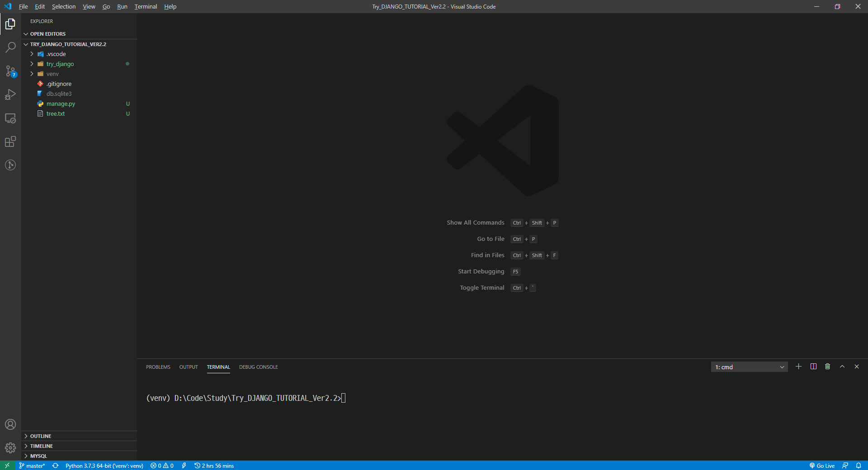Click the errors and warnings count
Viewport: 868px width, 470px height.
pyautogui.click(x=162, y=465)
